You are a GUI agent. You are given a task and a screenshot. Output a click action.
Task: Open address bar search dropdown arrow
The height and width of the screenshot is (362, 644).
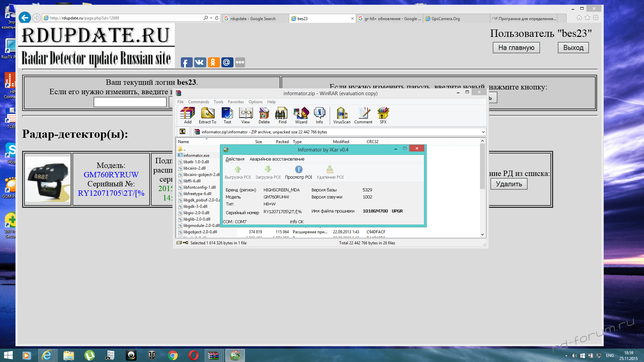coord(211,18)
